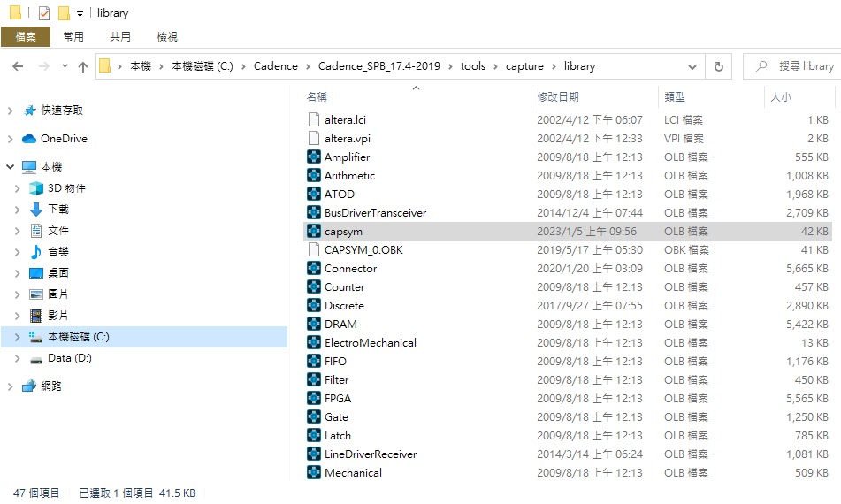This screenshot has height=504, width=841.
Task: Click the FIFO library file icon
Action: (314, 362)
